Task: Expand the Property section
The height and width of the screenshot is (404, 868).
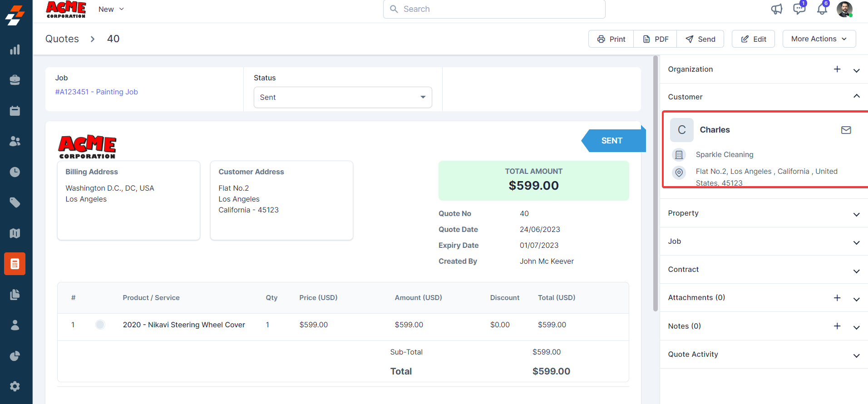Action: (x=856, y=214)
